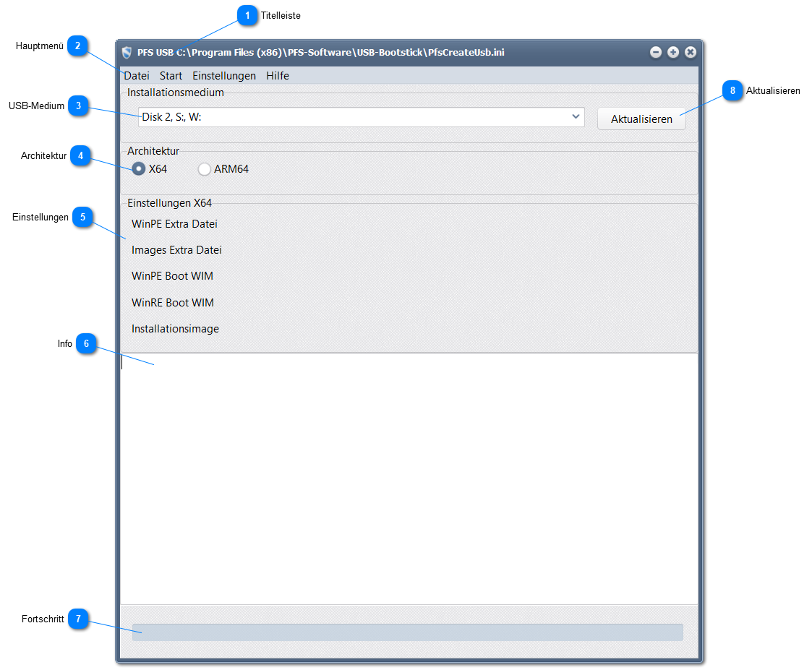The image size is (812, 670).
Task: Select the X64 architecture radio button
Action: coord(139,169)
